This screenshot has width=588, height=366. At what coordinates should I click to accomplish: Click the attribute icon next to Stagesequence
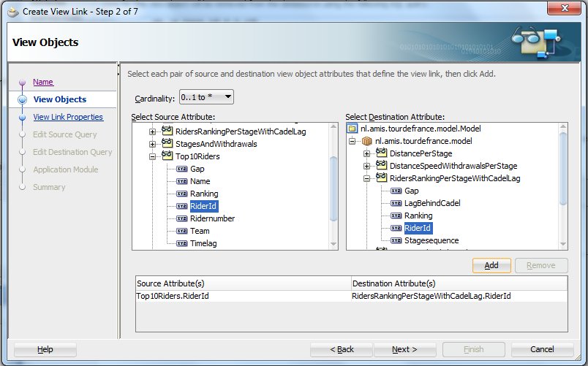tap(396, 240)
